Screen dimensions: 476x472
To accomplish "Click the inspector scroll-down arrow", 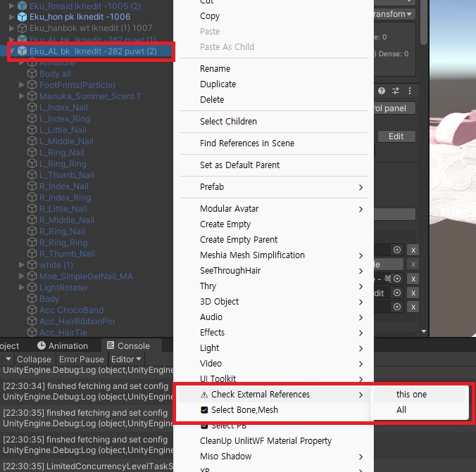I will [x=424, y=331].
